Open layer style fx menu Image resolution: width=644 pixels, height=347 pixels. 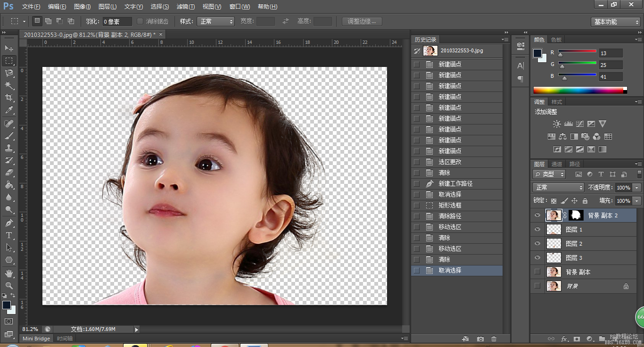564,339
